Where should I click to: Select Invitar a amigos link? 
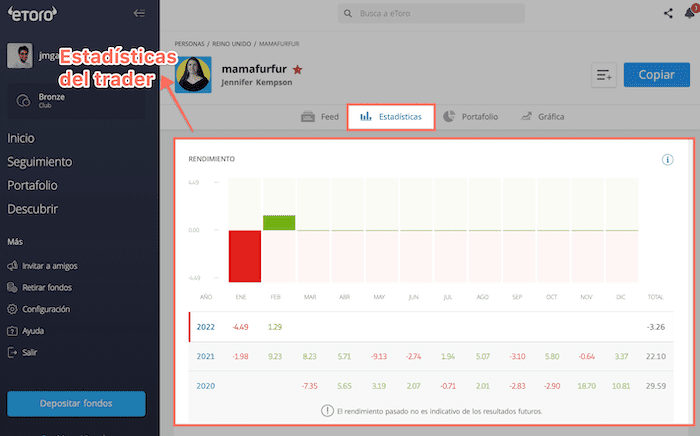(x=50, y=266)
